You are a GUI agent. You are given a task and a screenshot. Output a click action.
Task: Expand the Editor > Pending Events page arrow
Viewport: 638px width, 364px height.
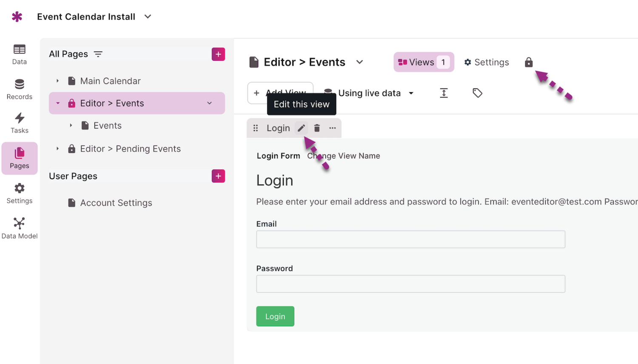[58, 149]
